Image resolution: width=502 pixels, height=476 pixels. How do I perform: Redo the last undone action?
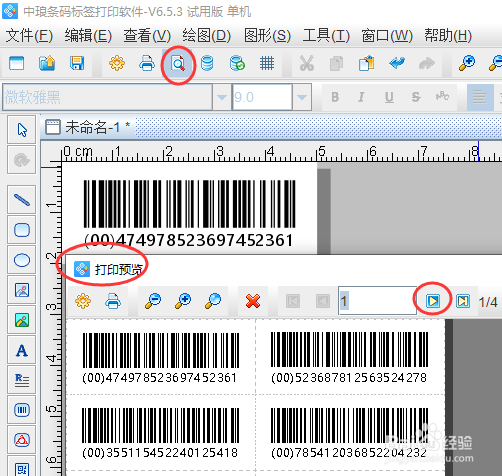click(x=427, y=63)
